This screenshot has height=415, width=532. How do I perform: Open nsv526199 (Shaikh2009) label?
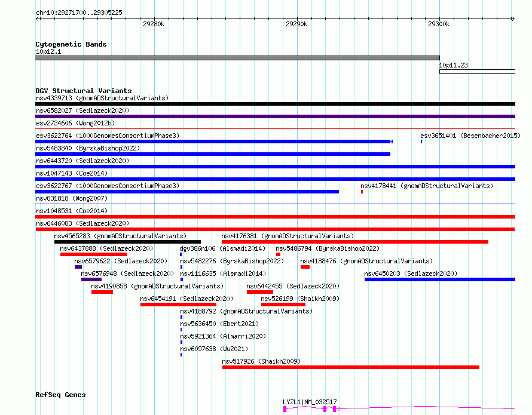[x=300, y=299]
